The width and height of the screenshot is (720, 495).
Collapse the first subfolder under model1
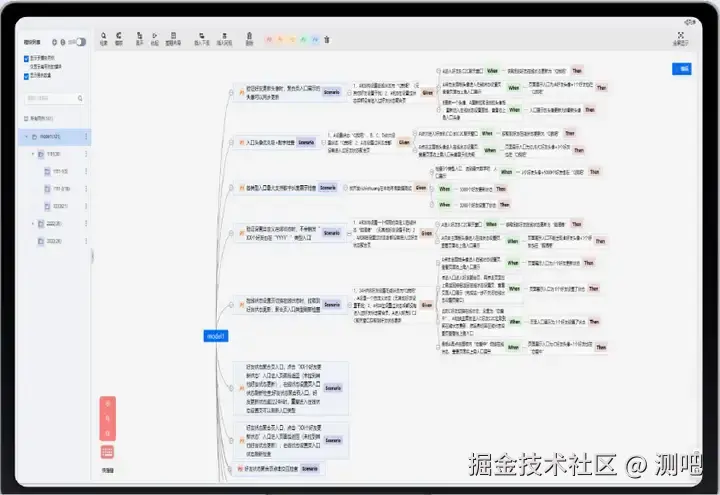[x=33, y=154]
